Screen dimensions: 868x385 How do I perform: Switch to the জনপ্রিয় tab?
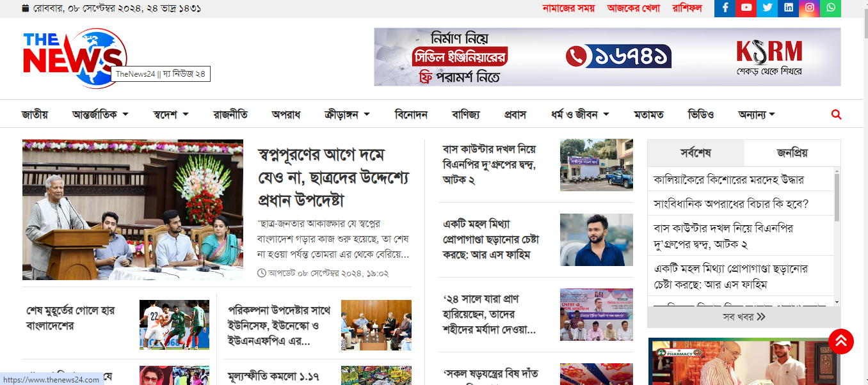tap(792, 153)
